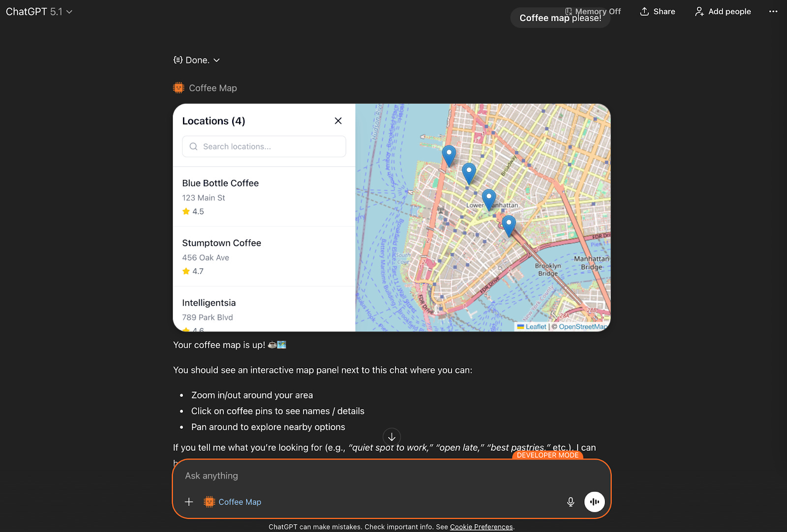Click the Brooklyn Bridge label on the map
This screenshot has height=532, width=787.
(x=548, y=269)
